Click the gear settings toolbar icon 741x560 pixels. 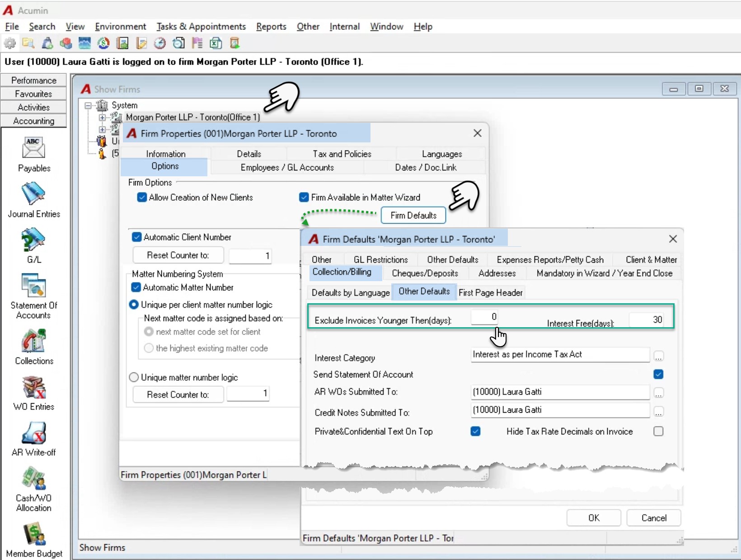(10, 43)
